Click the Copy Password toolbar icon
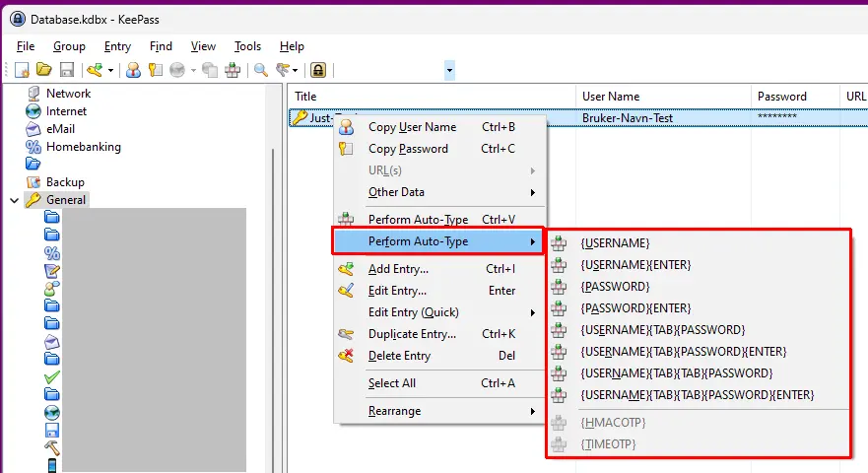868x473 pixels. tap(156, 70)
